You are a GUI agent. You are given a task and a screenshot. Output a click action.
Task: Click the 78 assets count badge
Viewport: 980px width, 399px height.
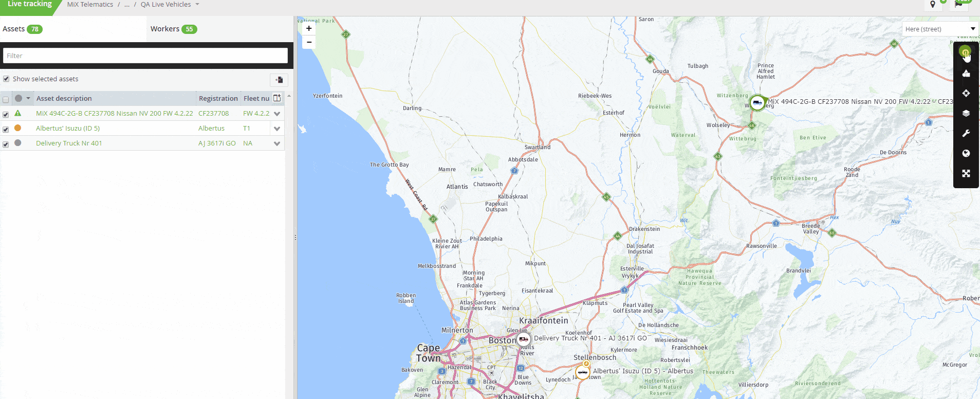pos(34,29)
